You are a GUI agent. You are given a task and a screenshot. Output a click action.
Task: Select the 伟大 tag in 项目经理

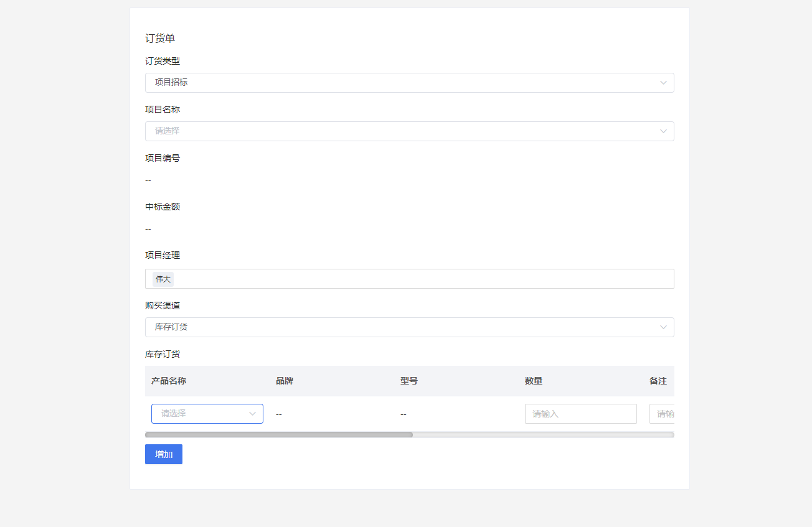click(x=163, y=279)
